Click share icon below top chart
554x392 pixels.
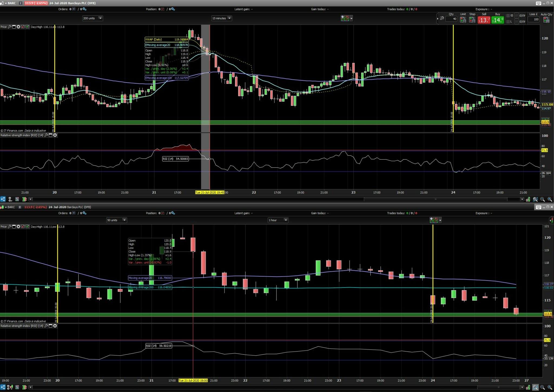[3, 199]
